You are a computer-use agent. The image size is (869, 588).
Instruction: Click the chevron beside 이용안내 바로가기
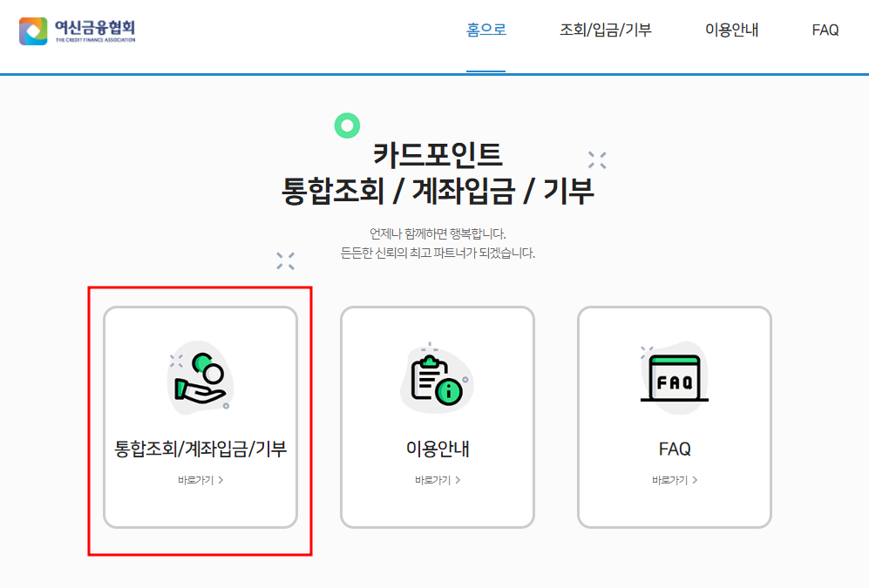tap(458, 480)
